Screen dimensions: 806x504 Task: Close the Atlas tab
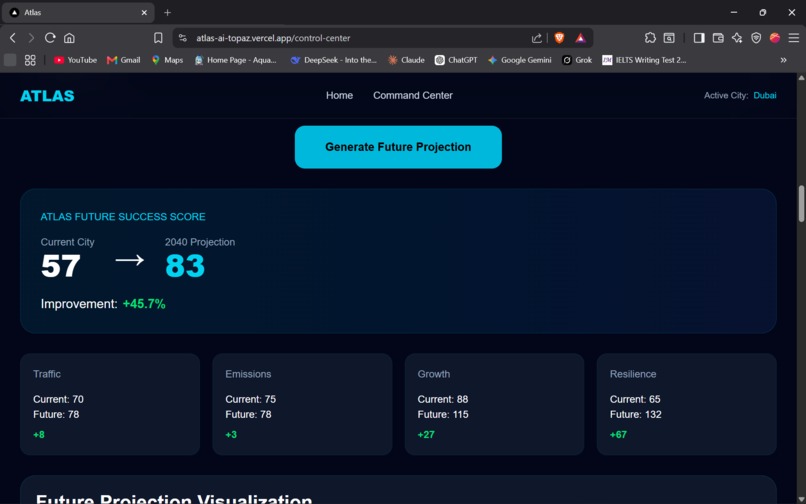144,12
